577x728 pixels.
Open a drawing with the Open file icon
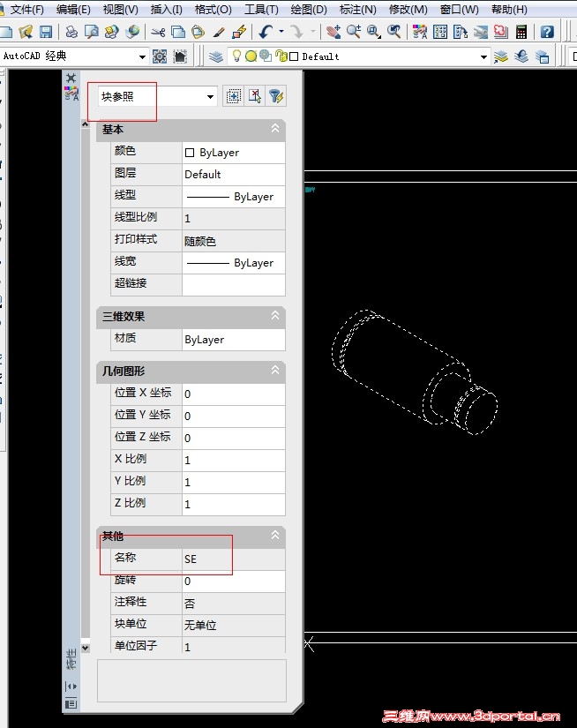[x=26, y=32]
